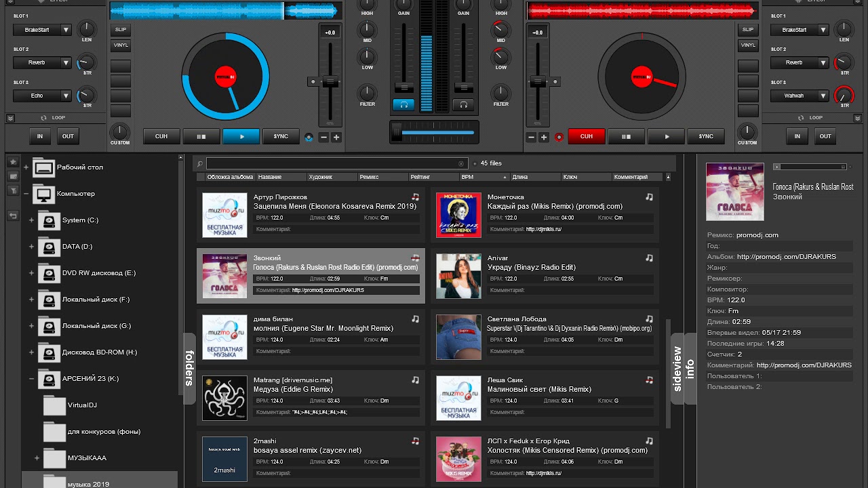Click the music note icon on Matrang track
The height and width of the screenshot is (488, 868).
coord(415,380)
